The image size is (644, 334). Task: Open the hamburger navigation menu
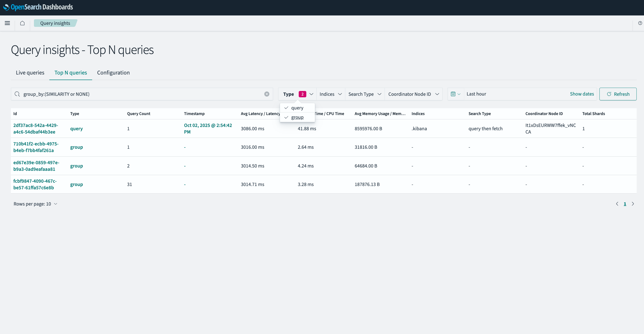coord(7,23)
